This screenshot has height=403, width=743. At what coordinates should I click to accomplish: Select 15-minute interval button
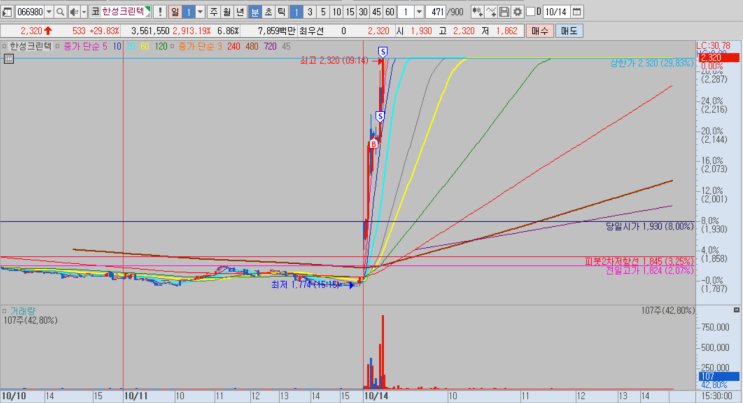350,11
